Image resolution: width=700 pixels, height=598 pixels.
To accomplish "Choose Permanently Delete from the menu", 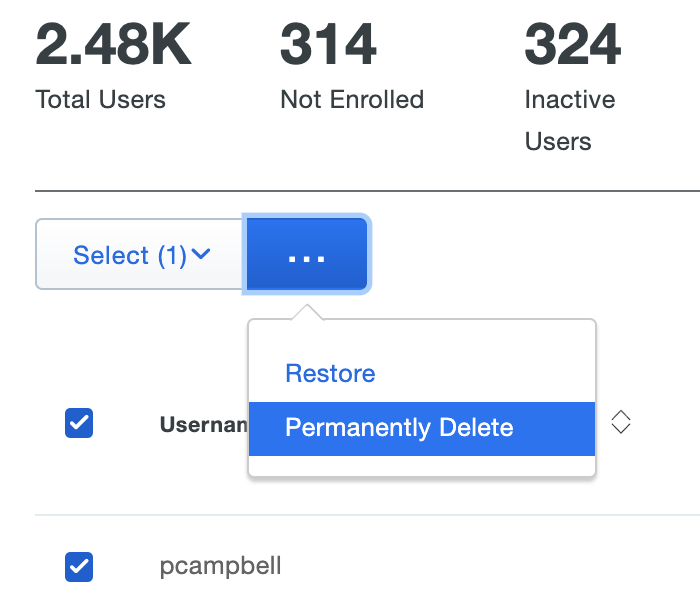I will tap(399, 428).
